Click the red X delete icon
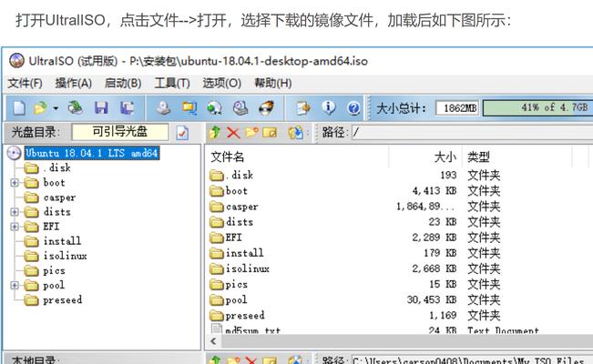This screenshot has width=593, height=364. pyautogui.click(x=233, y=132)
